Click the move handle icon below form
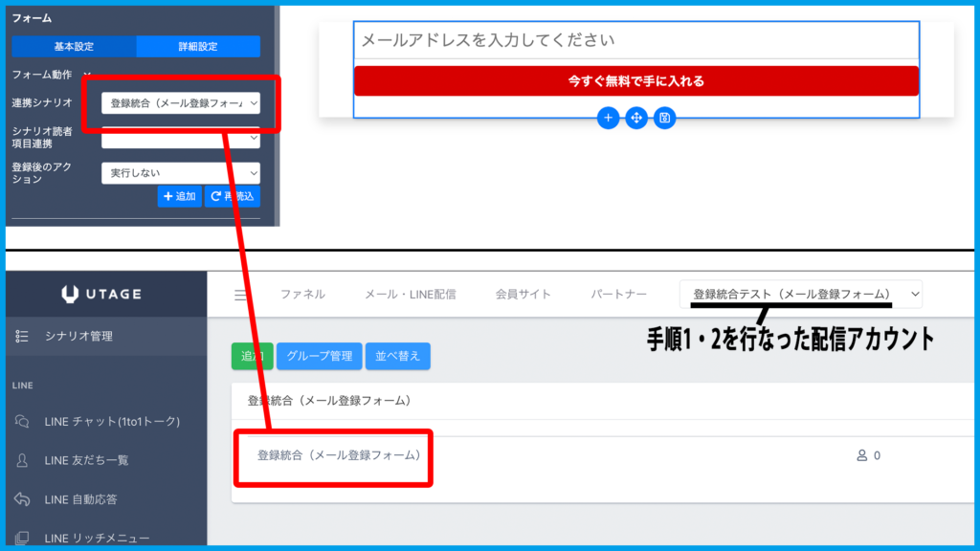980x551 pixels. click(x=636, y=118)
